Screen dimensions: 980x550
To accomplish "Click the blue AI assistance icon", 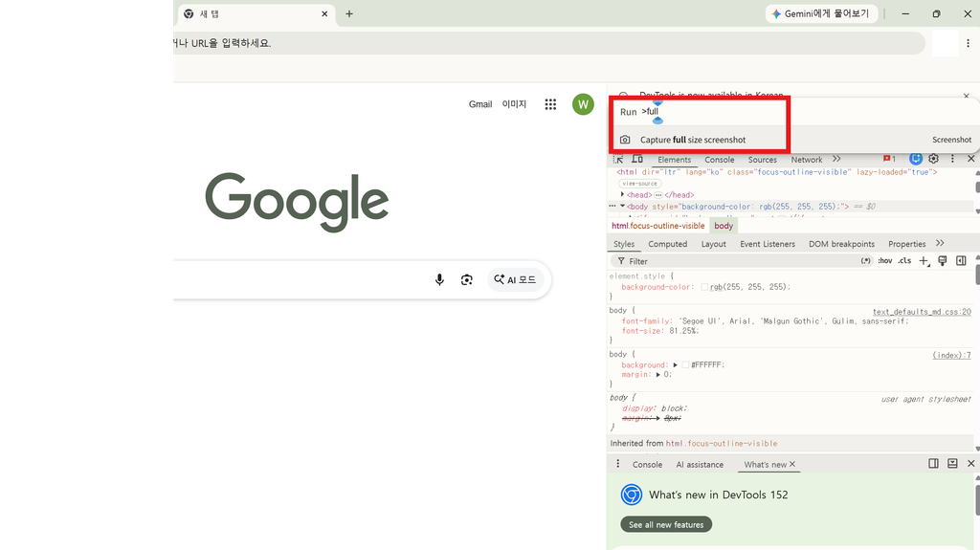I will [916, 159].
